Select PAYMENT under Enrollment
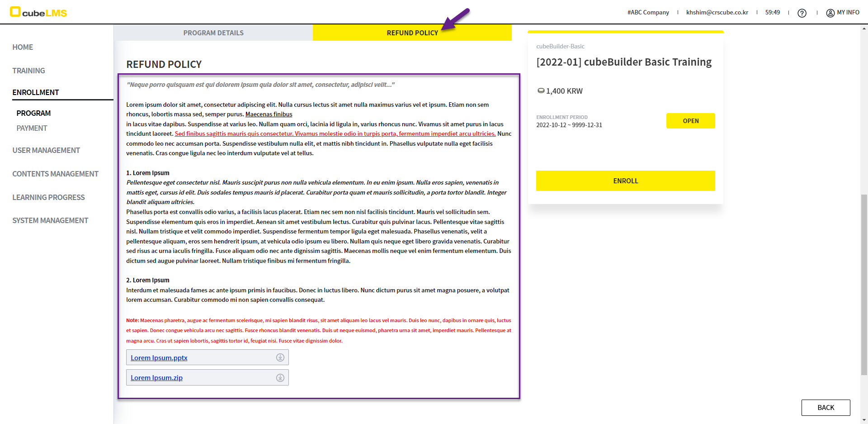 coord(32,128)
